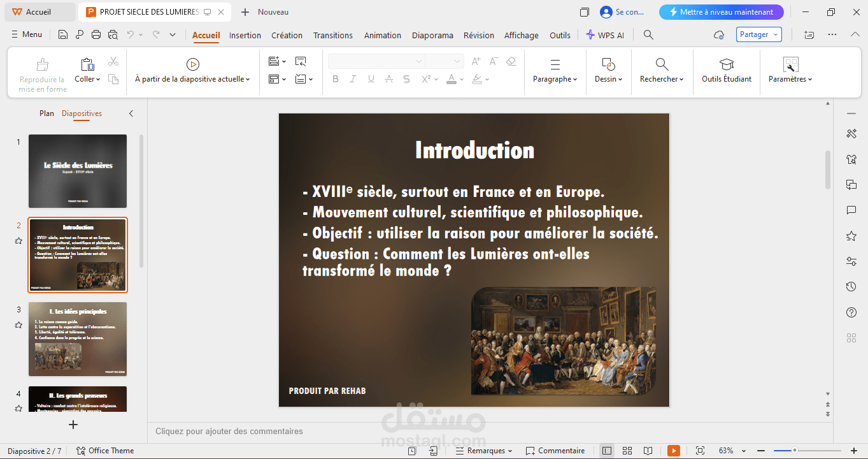The image size is (868, 459).
Task: Click the clear formatting eraser icon
Action: point(511,61)
